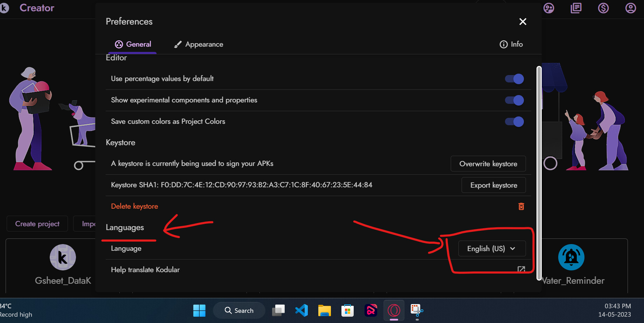This screenshot has height=323, width=644.
Task: Open the taskbar clock and date
Action: (615, 310)
